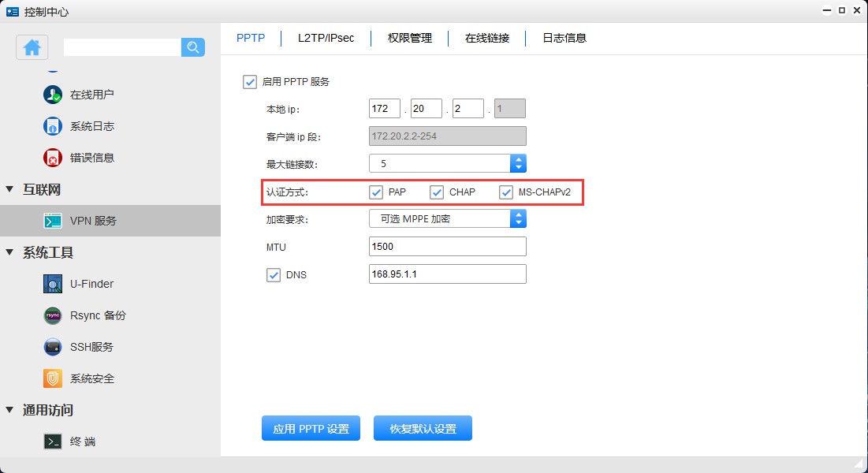
Task: Open the 权限管理 tab
Action: (x=409, y=37)
